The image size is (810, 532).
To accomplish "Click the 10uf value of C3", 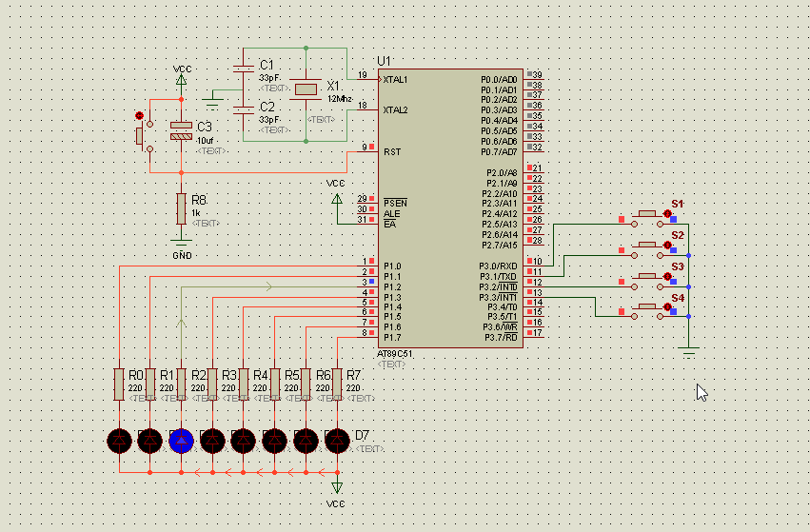I will [205, 141].
